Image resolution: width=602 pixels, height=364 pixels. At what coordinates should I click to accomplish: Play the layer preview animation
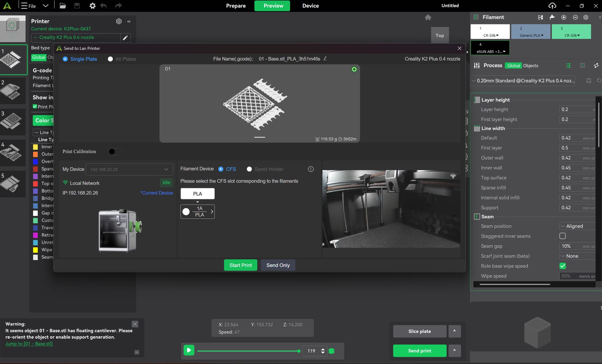click(x=189, y=350)
